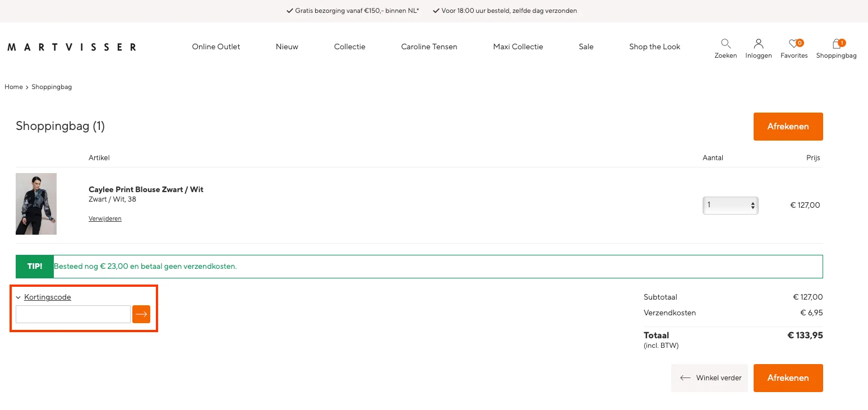Open the Maxi Collectie menu

point(518,47)
